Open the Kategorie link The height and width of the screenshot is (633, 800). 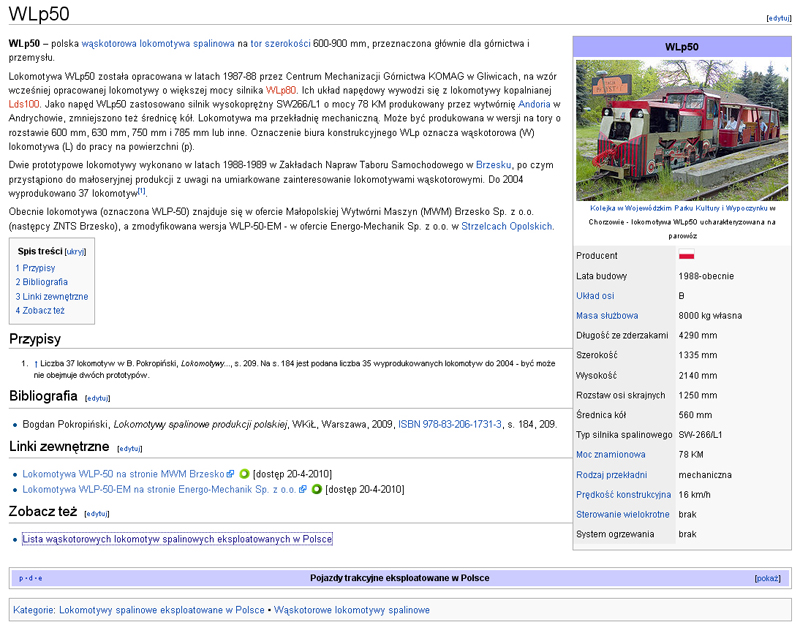pyautogui.click(x=34, y=610)
